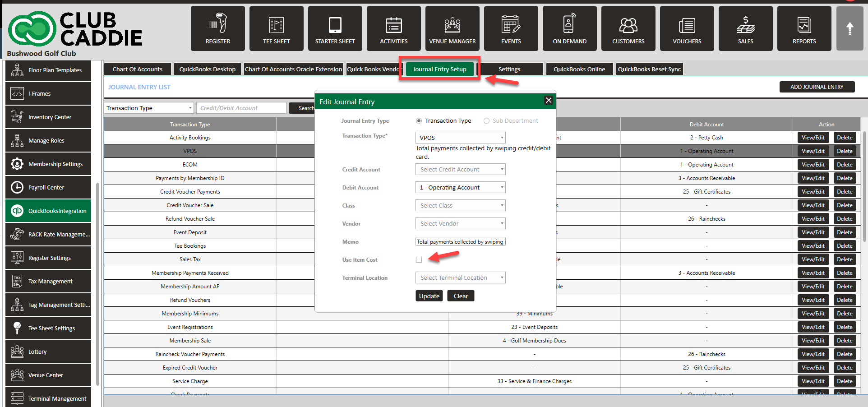Expand the Select Vendor dropdown

[460, 224]
